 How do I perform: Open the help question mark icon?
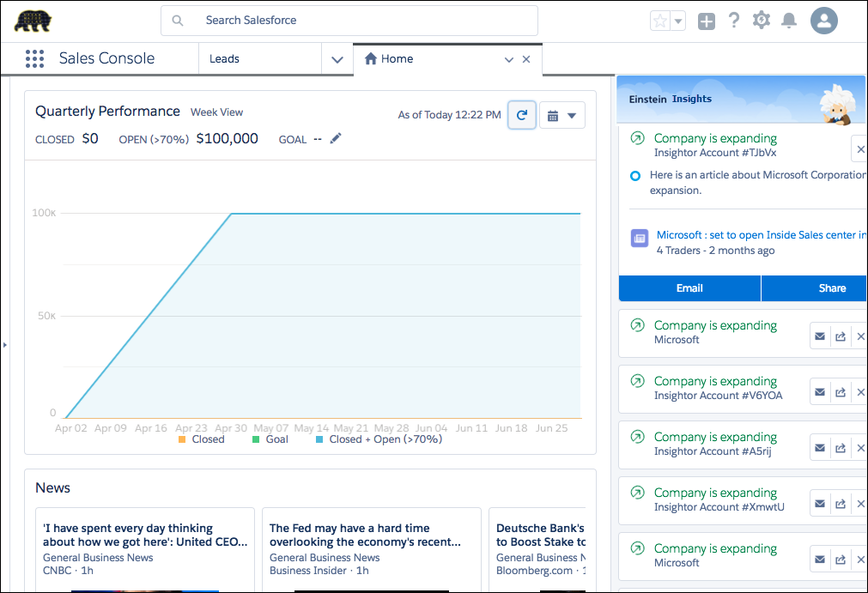[x=734, y=21]
